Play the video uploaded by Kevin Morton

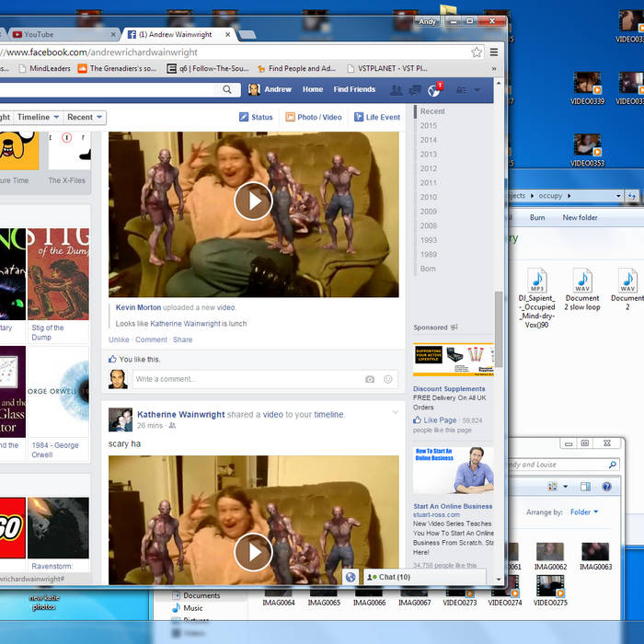pyautogui.click(x=253, y=201)
